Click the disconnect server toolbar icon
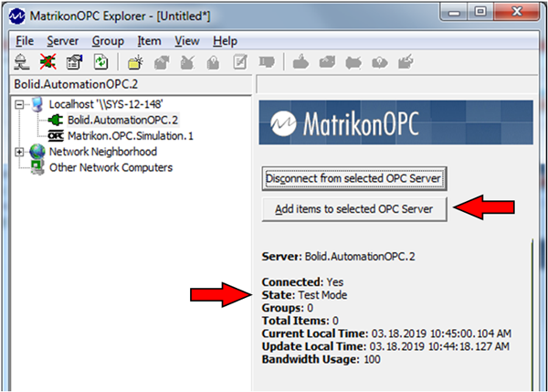The height and width of the screenshot is (392, 548). [47, 62]
